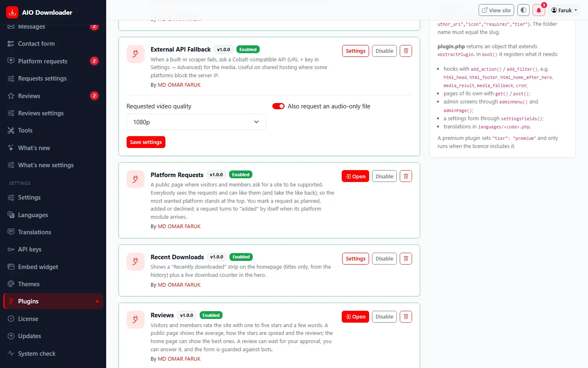
Task: Toggle dark mode contrast icon
Action: click(x=523, y=10)
